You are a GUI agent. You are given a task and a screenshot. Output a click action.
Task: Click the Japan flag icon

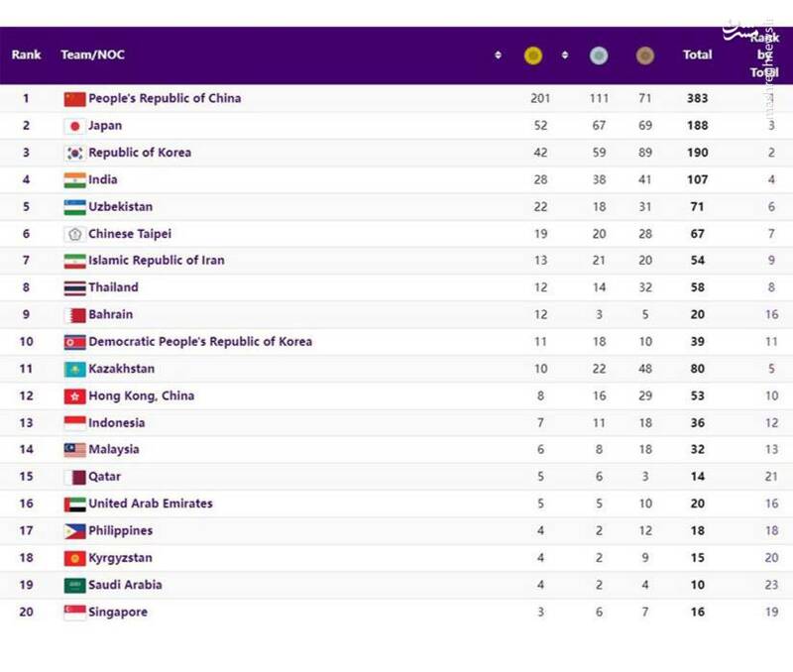click(74, 126)
